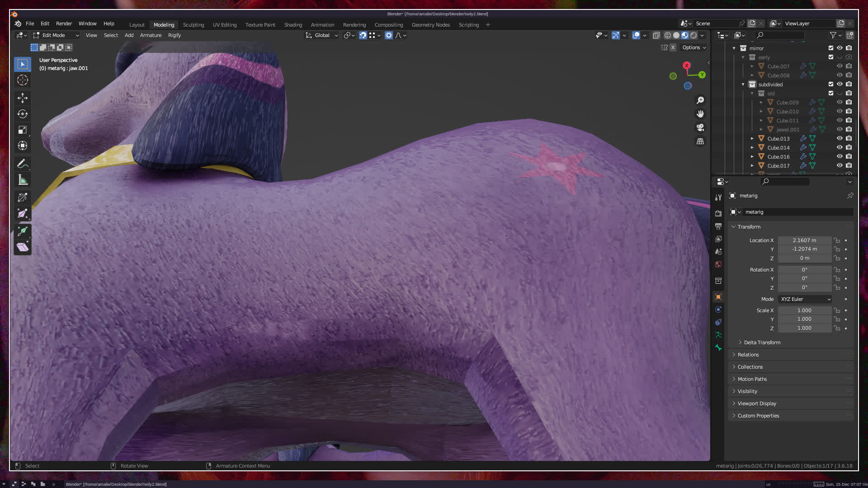Open the rotation Mode XYZ Euler dropdown
The width and height of the screenshot is (868, 488).
(x=805, y=299)
